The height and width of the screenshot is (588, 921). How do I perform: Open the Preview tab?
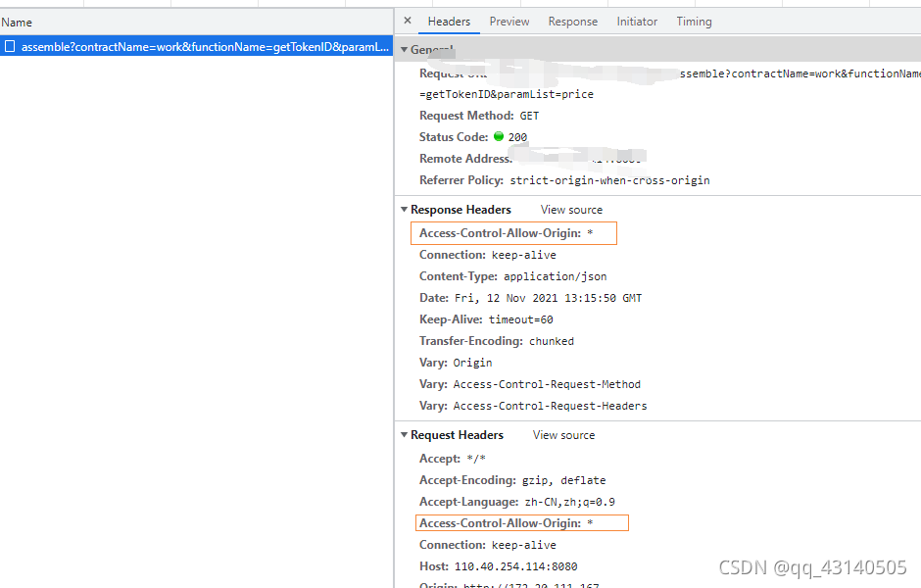click(509, 22)
